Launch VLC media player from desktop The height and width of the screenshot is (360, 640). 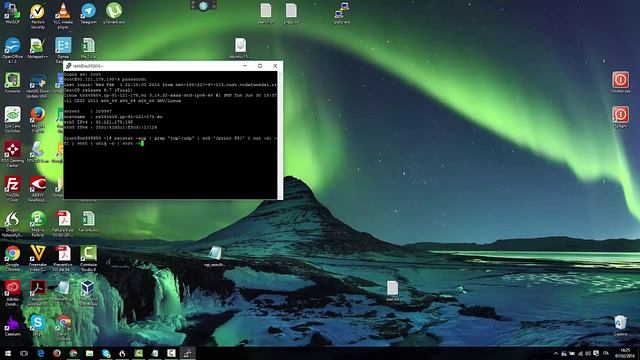tap(63, 16)
